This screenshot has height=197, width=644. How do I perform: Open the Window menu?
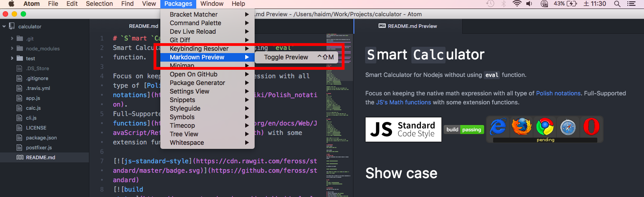pyautogui.click(x=212, y=4)
